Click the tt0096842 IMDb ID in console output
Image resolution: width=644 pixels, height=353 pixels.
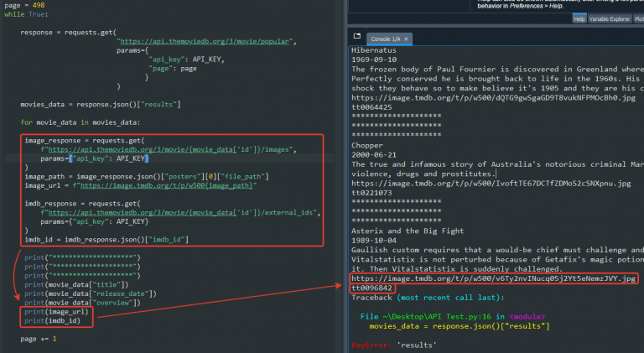tap(372, 288)
